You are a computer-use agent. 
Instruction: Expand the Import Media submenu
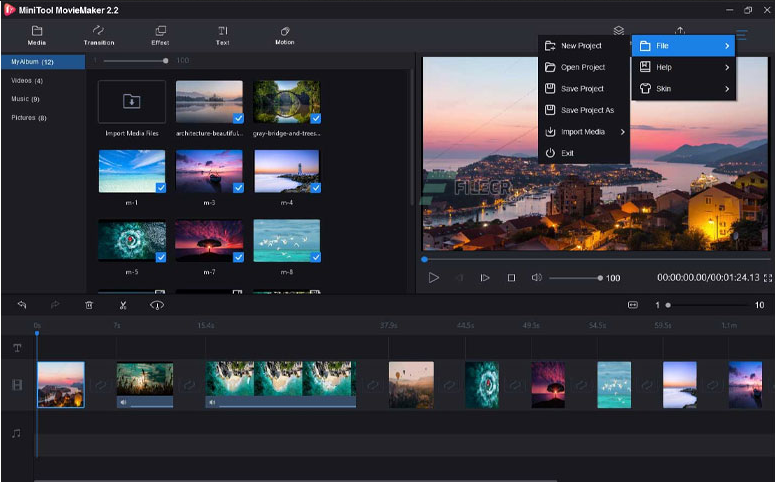click(584, 132)
